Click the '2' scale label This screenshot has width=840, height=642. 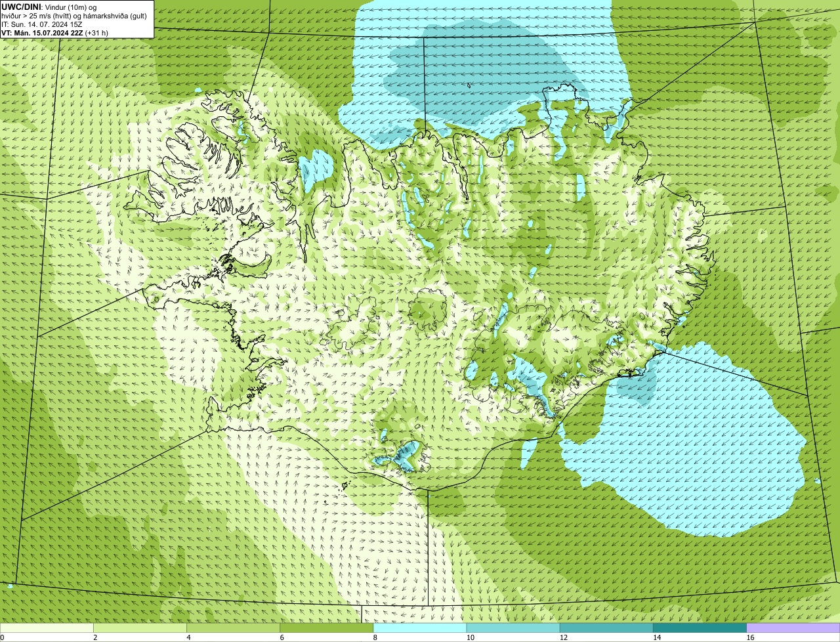point(95,637)
